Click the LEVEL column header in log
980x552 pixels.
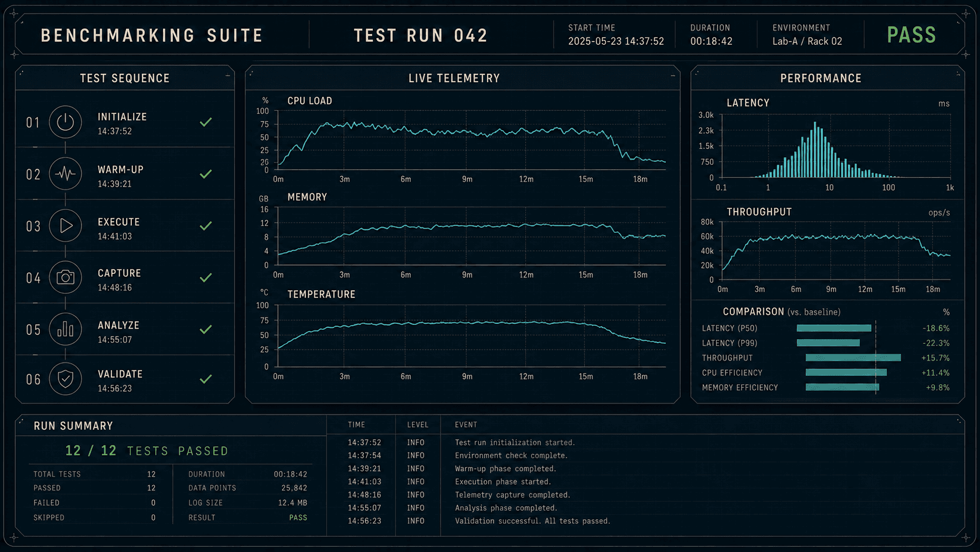click(418, 425)
